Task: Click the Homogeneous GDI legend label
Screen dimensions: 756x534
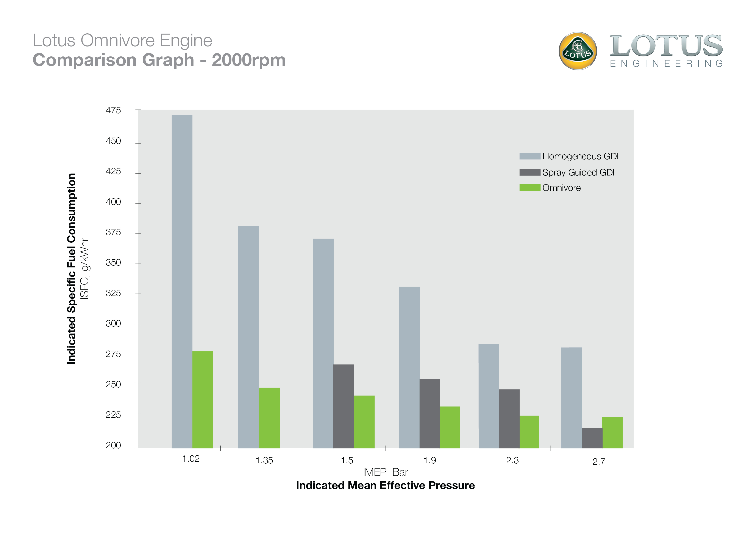Action: (581, 156)
